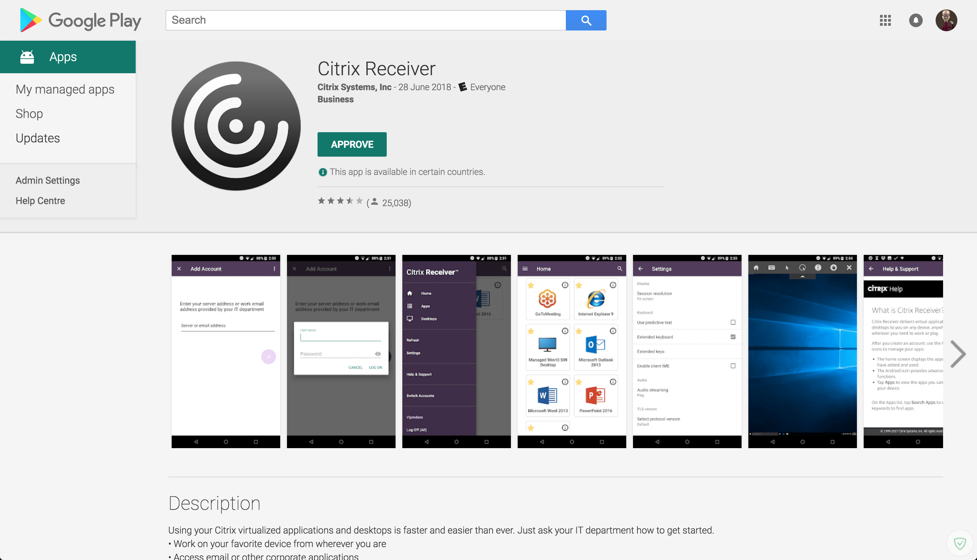Viewport: 977px width, 560px height.
Task: Click the search magnifying glass icon
Action: 586,19
